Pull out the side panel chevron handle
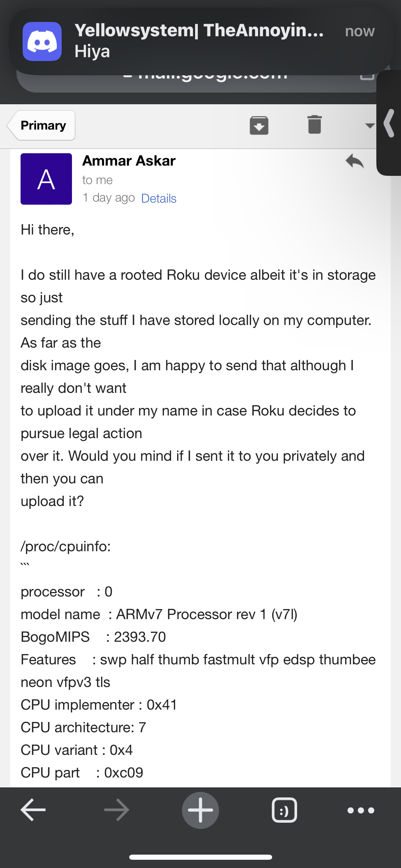Screen dimensions: 401x868 tap(389, 123)
